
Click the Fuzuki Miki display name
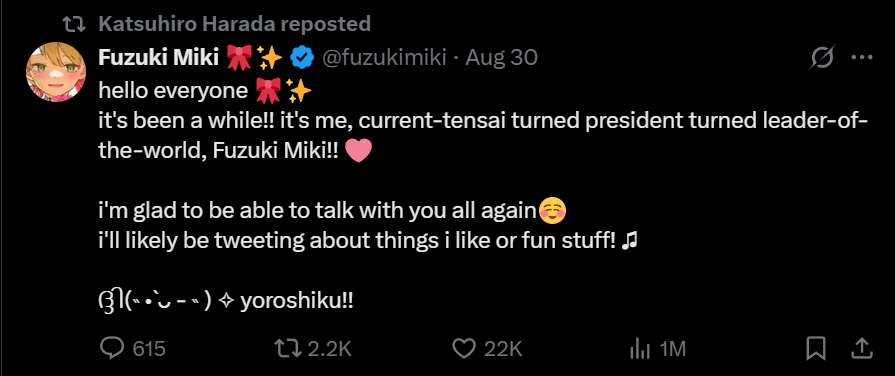(159, 57)
